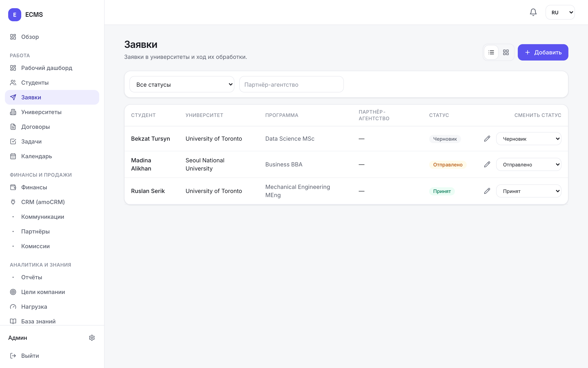Edit Bekzat Tursyn's application with the pencil icon
588x368 pixels.
click(487, 139)
